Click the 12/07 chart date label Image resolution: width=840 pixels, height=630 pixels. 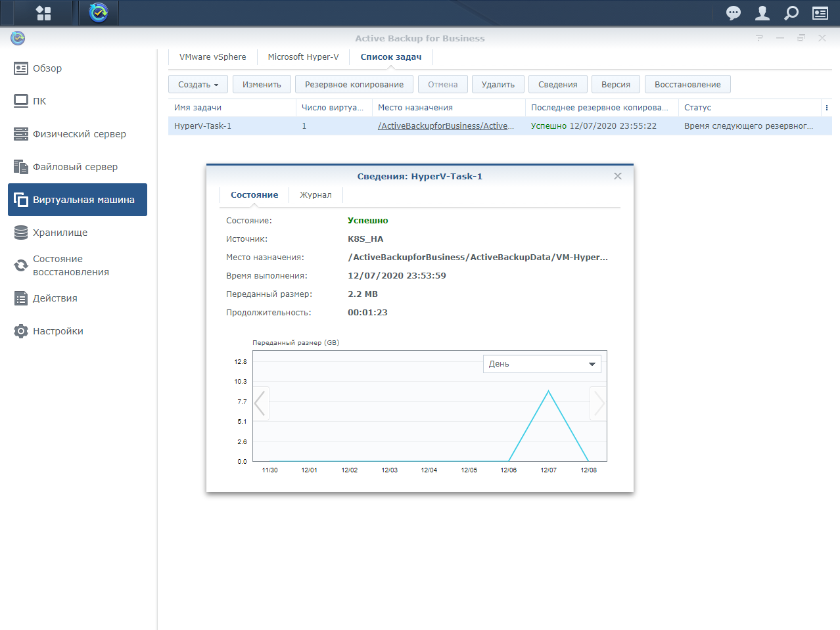(549, 470)
